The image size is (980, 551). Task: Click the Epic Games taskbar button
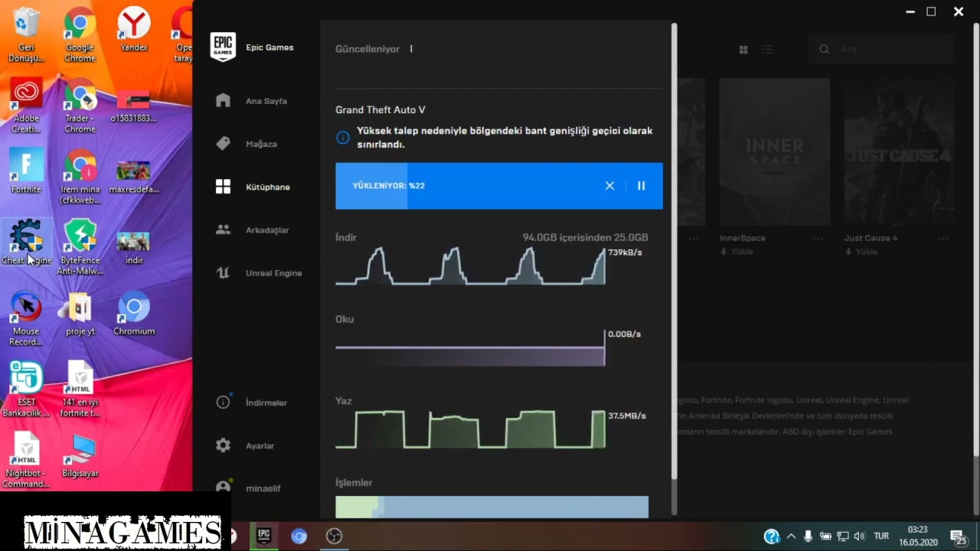(264, 536)
